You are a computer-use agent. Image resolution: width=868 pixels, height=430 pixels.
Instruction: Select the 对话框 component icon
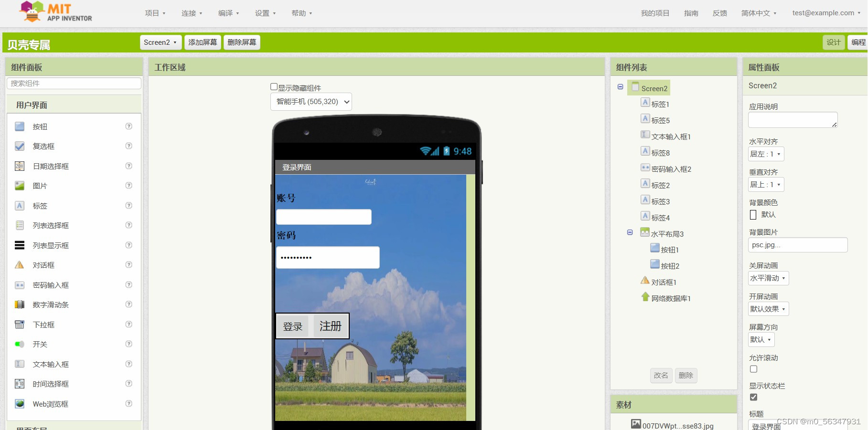19,265
